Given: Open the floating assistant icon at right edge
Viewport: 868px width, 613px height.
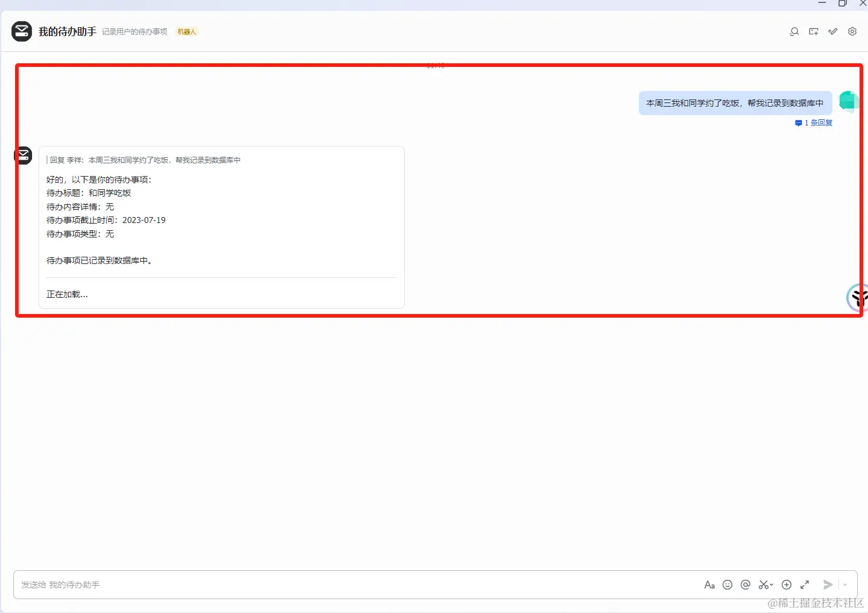Looking at the screenshot, I should (857, 297).
